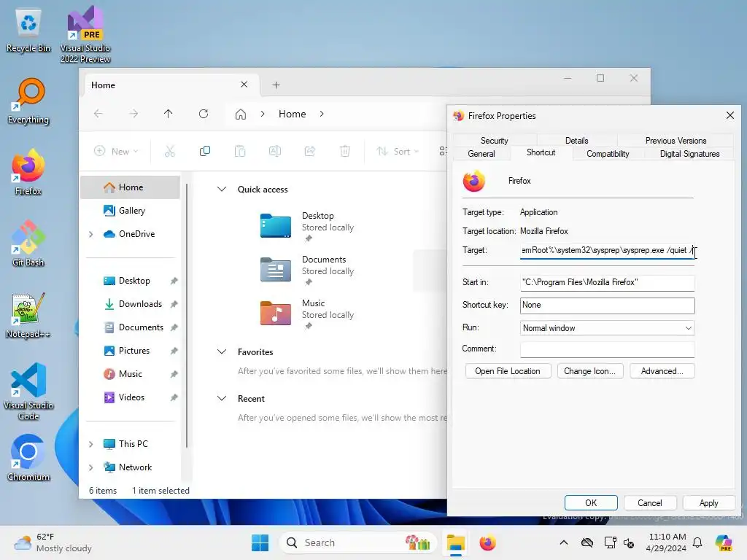Click the Cut toolbar icon
The height and width of the screenshot is (560, 747).
click(x=169, y=152)
